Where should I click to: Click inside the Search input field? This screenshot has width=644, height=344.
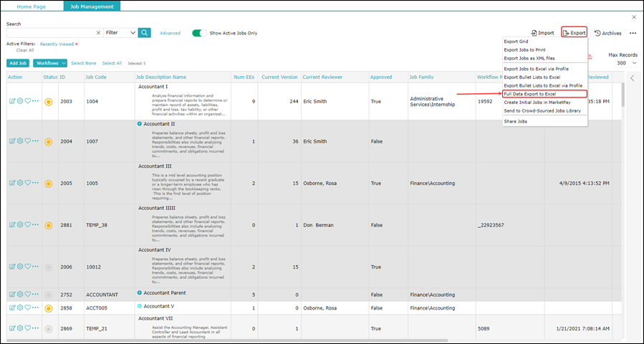[50, 33]
